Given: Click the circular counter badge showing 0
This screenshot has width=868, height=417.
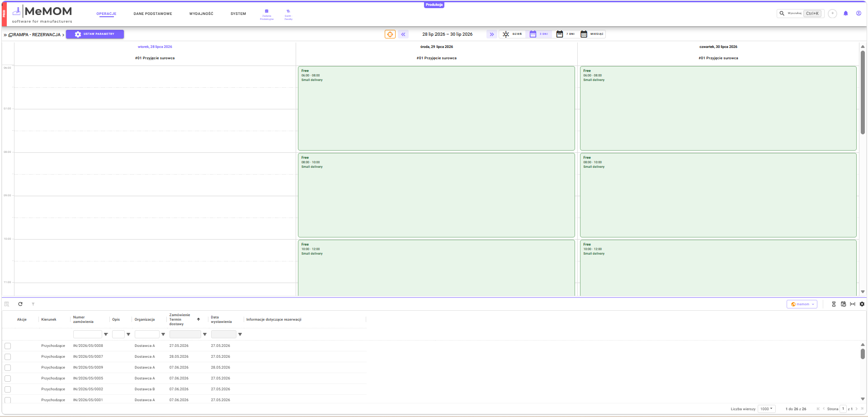Looking at the screenshot, I should [832, 14].
